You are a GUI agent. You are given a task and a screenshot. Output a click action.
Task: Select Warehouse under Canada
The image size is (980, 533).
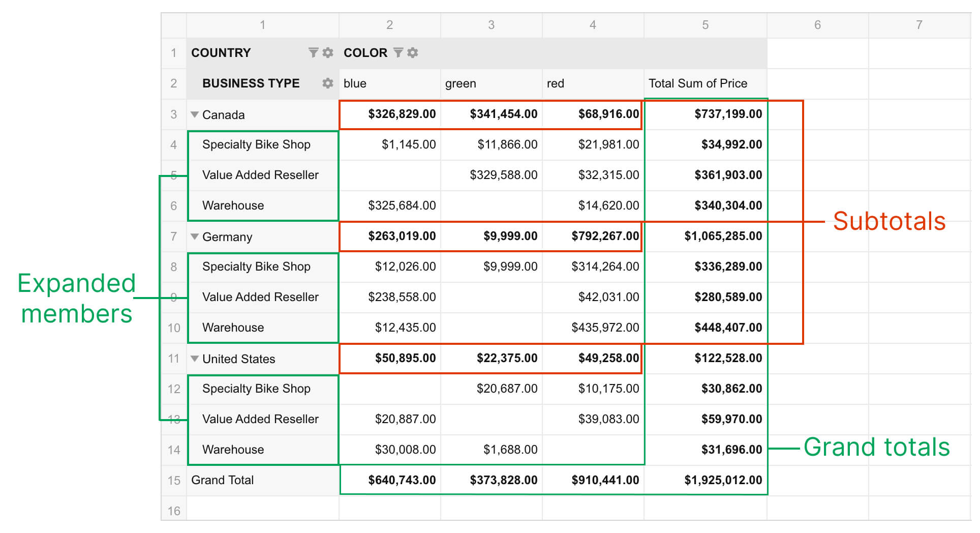tap(233, 205)
